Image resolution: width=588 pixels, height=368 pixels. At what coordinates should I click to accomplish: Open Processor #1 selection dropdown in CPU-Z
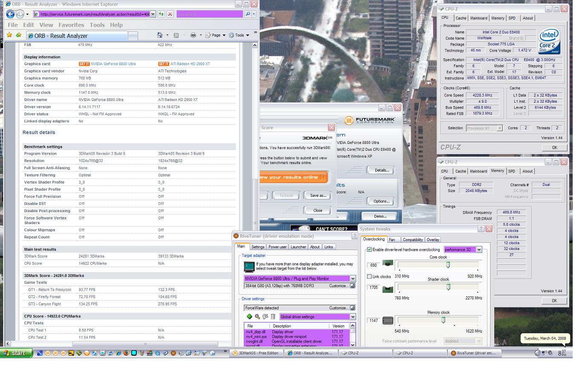pos(500,128)
